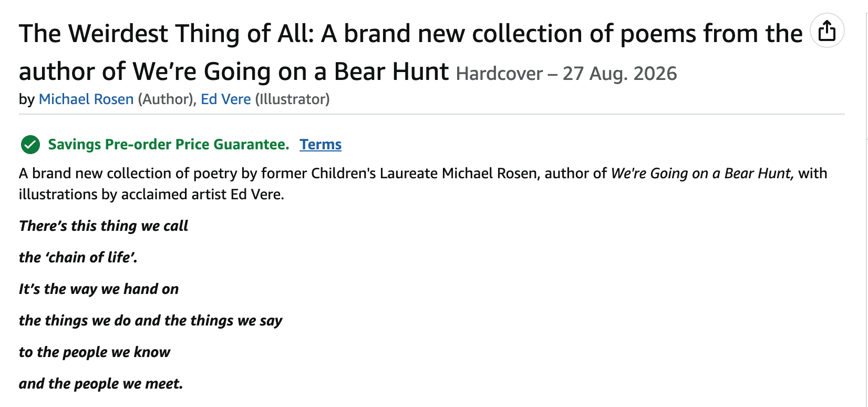Image resolution: width=868 pixels, height=407 pixels.
Task: Open illustrator Ed Vere's page link
Action: [x=226, y=99]
